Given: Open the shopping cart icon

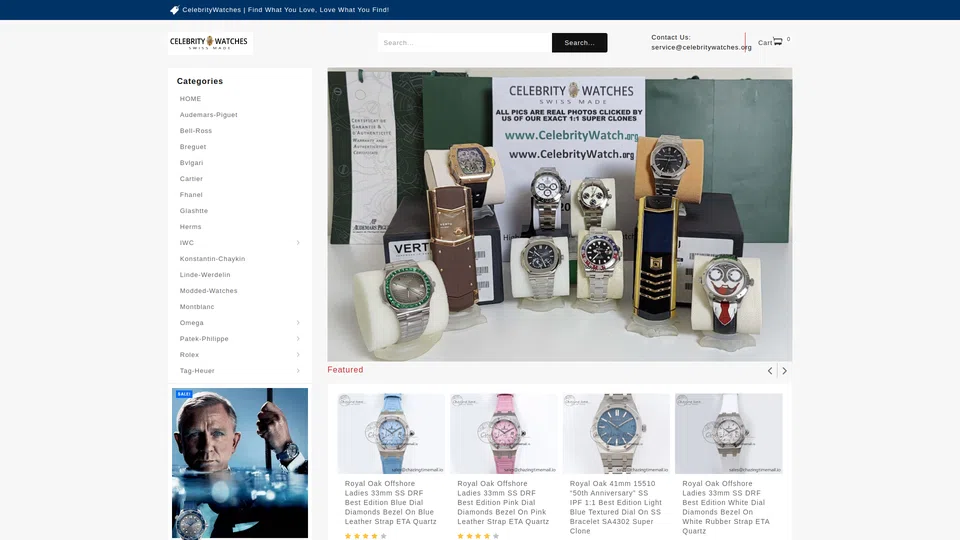Looking at the screenshot, I should tap(778, 42).
